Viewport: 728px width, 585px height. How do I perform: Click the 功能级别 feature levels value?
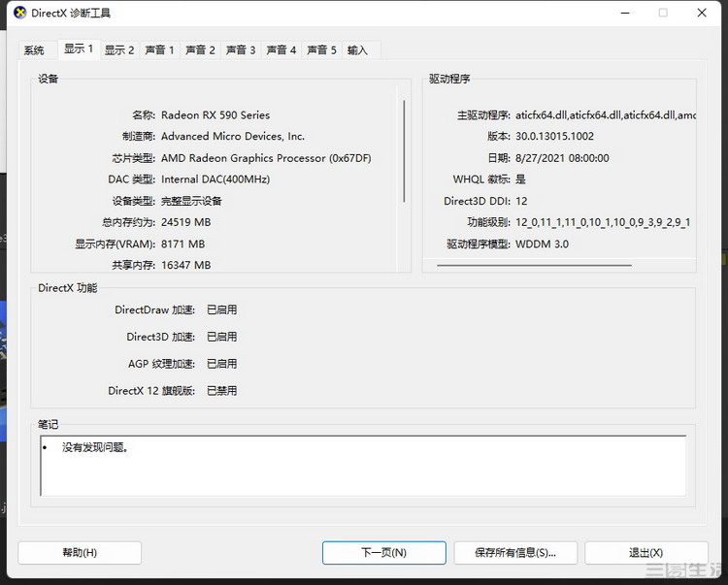coord(603,223)
